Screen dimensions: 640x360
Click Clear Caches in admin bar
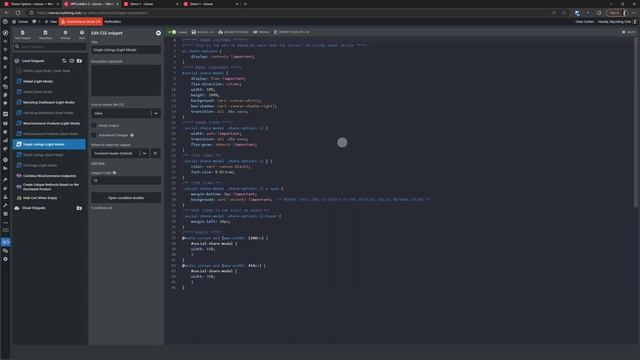(584, 22)
